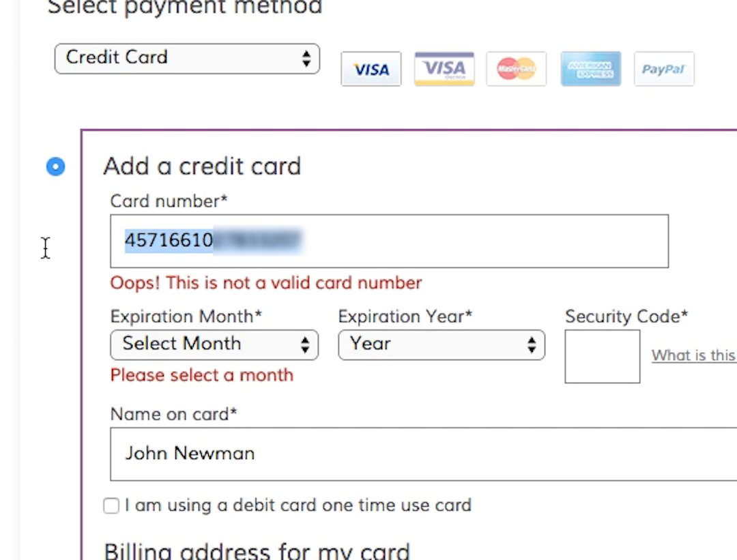Expand the Year dropdown
This screenshot has width=737, height=560.
pyautogui.click(x=441, y=344)
